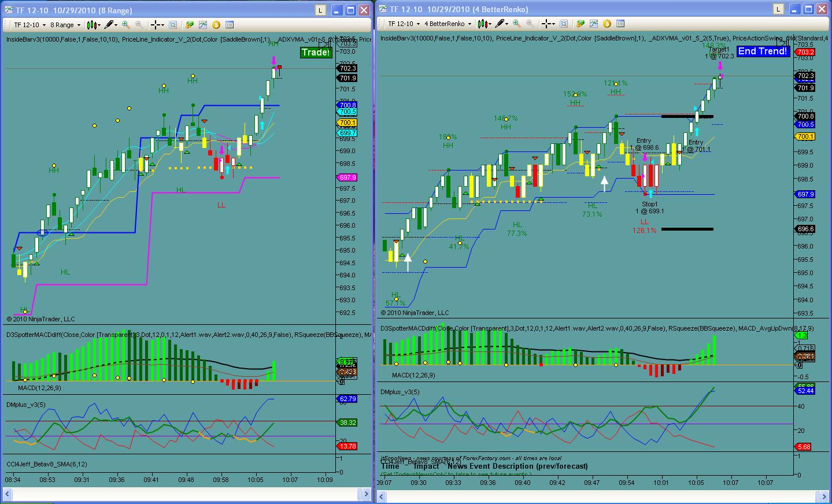Open the crosshair pointer dropdown, BetterRenko window

point(548,24)
